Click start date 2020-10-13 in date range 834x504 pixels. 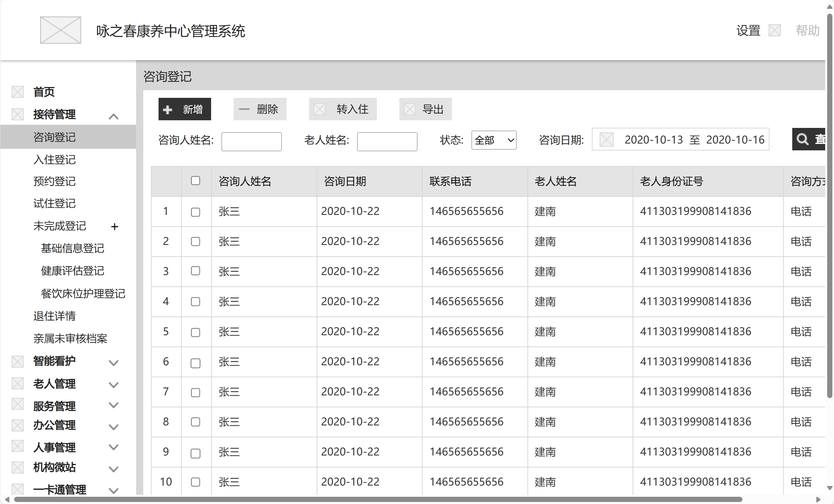[654, 140]
